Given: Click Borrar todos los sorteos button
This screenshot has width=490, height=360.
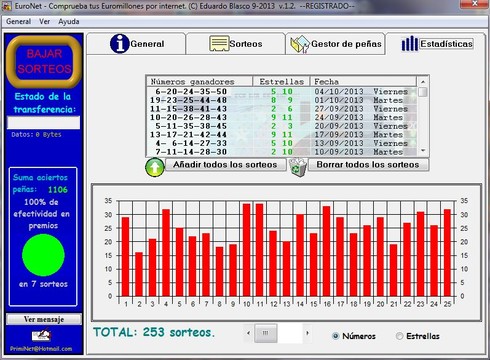Looking at the screenshot, I should click(368, 165).
